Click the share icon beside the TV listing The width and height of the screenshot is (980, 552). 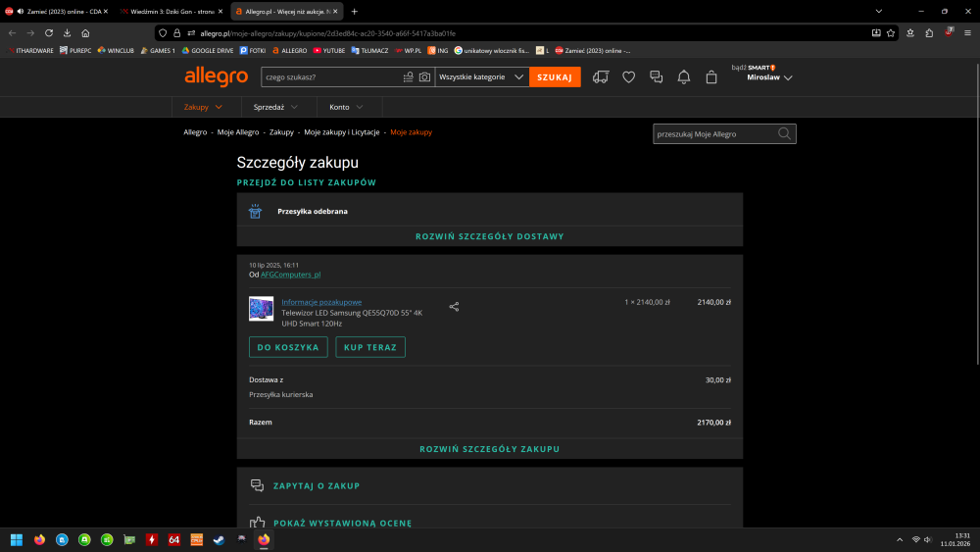[454, 306]
